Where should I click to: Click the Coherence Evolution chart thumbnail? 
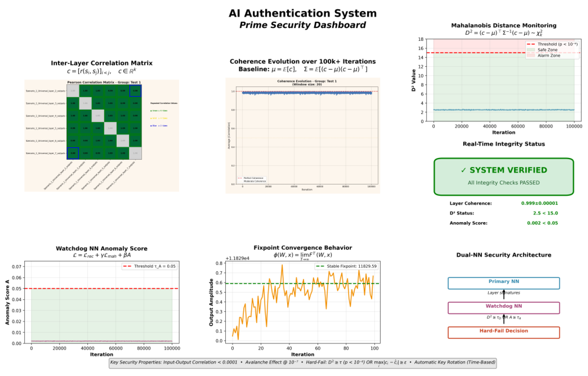tap(303, 136)
